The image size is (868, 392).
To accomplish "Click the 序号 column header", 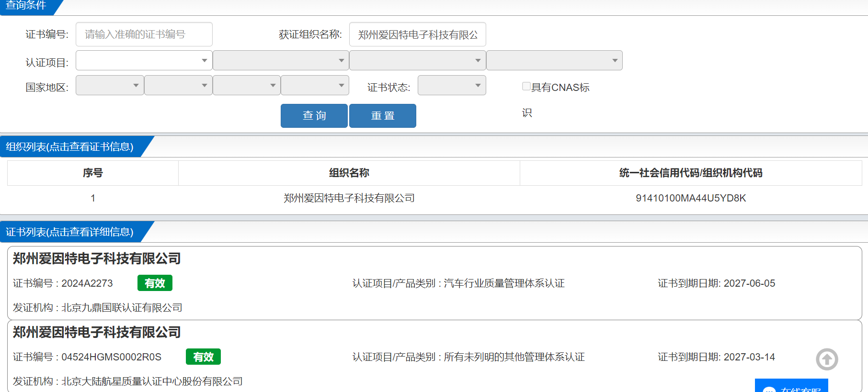I will click(x=93, y=173).
